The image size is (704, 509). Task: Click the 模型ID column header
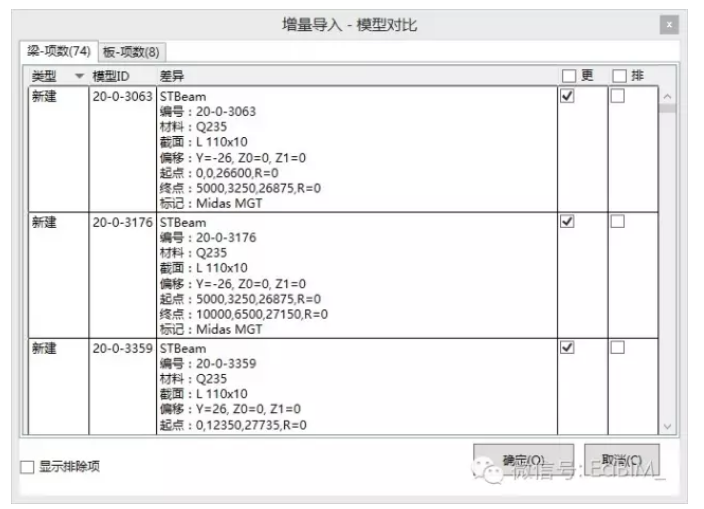(111, 76)
